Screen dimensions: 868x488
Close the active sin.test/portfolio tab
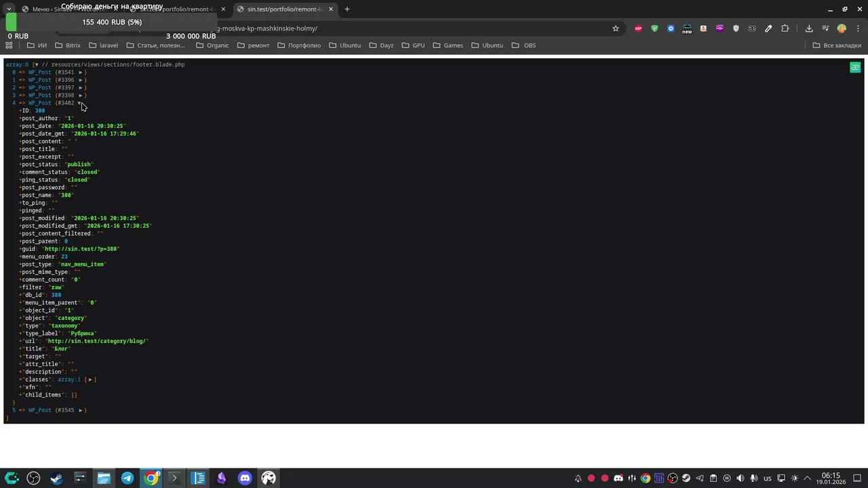(331, 9)
